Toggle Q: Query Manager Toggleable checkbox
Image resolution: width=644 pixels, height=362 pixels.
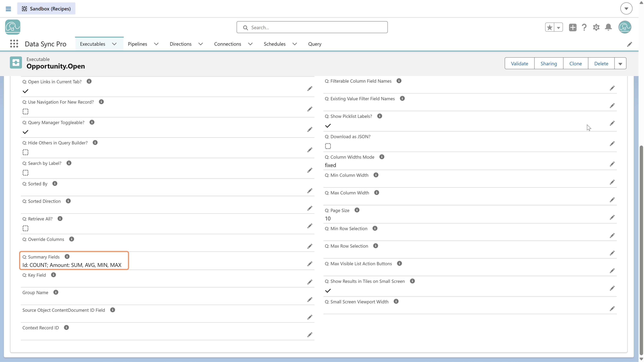pyautogui.click(x=25, y=132)
